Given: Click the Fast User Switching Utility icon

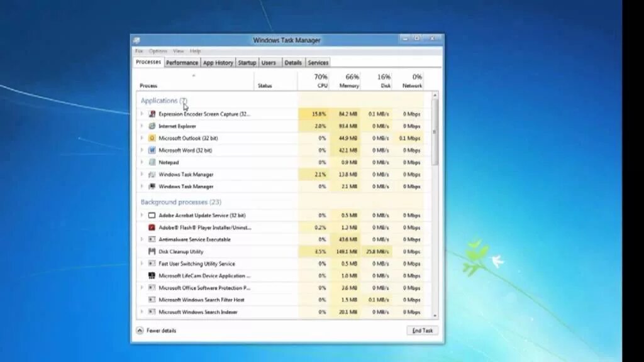Looking at the screenshot, I should pyautogui.click(x=152, y=263).
